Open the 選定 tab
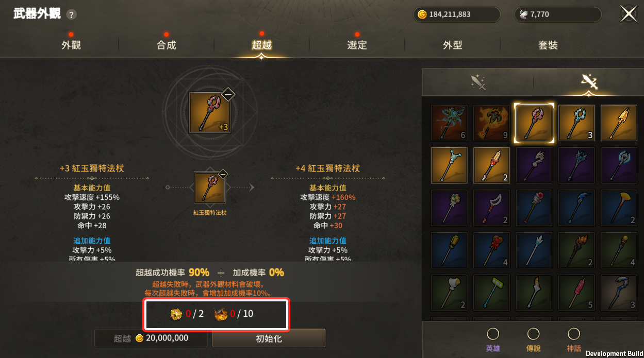This screenshot has width=644, height=358. 357,45
